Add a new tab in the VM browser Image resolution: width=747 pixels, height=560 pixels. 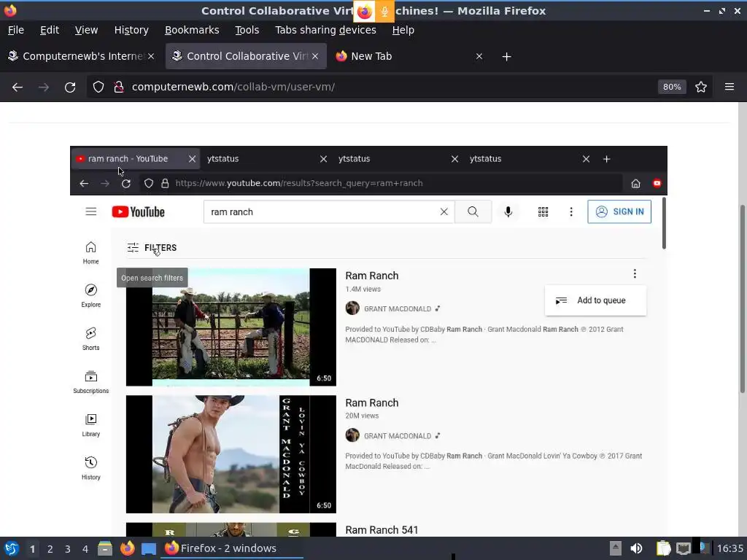click(606, 159)
